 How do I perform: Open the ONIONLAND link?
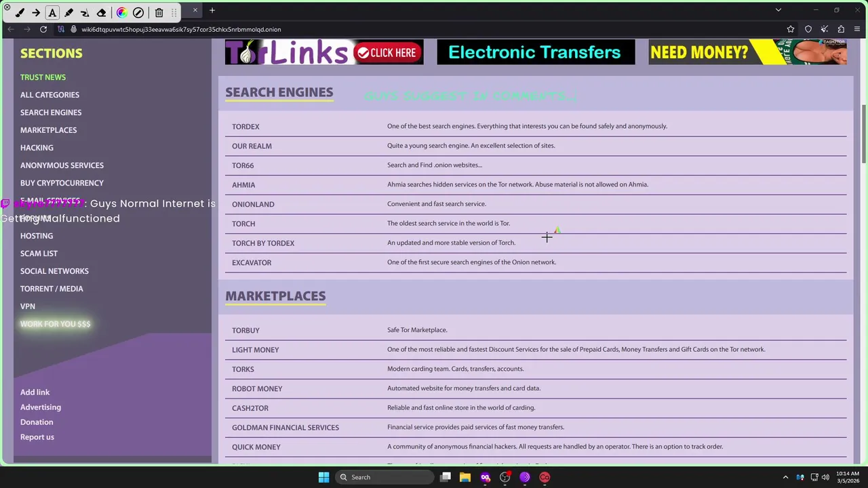253,205
